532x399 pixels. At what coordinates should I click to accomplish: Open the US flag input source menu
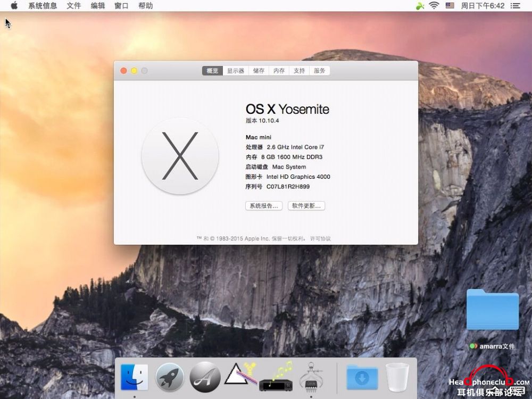[450, 5]
